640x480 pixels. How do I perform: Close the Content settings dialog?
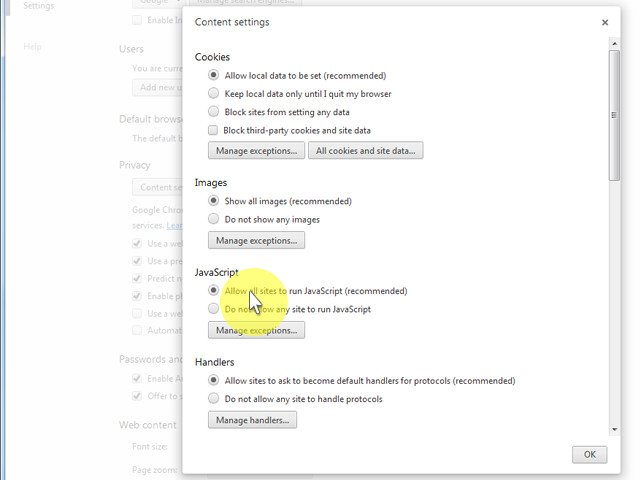tap(605, 22)
